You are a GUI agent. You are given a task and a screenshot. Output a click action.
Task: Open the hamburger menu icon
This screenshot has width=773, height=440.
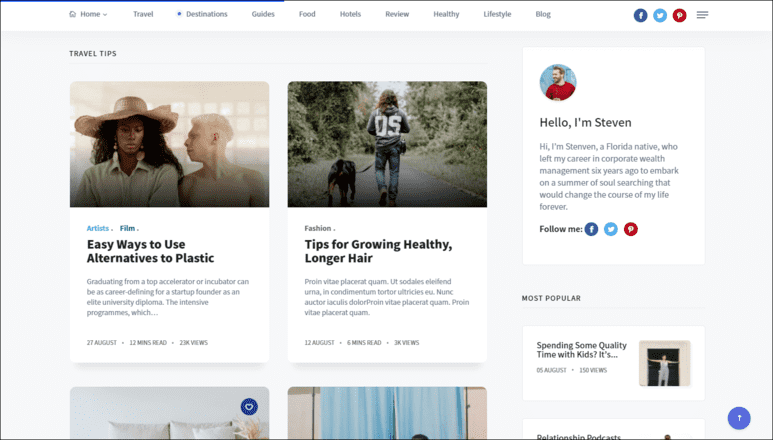pyautogui.click(x=703, y=15)
